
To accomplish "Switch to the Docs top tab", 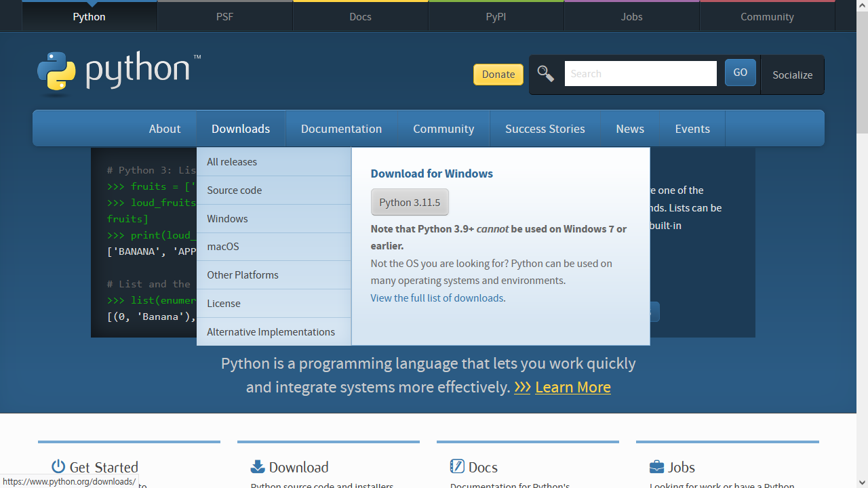I will 361,16.
